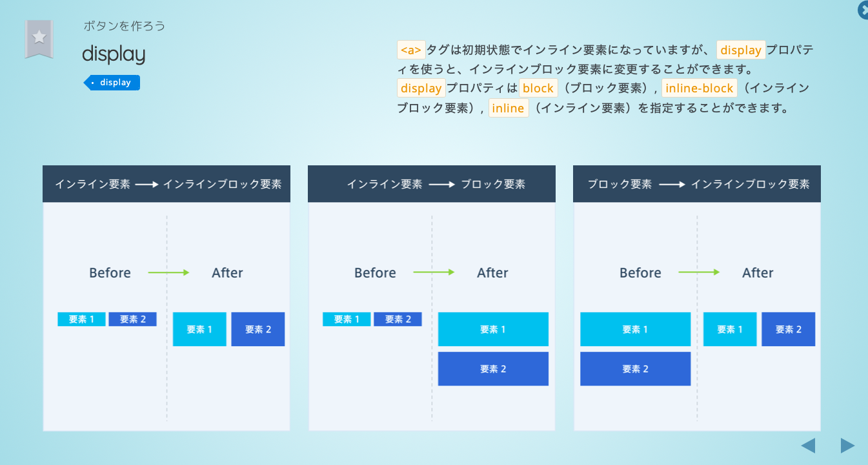This screenshot has width=868, height=465.
Task: Click the highlighted <a> tag code token
Action: (410, 49)
